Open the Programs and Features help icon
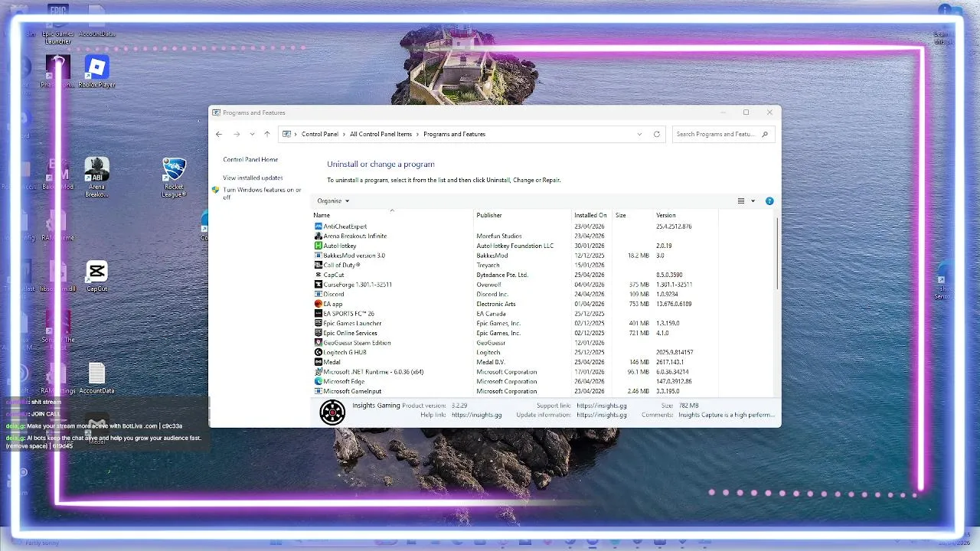 point(769,201)
